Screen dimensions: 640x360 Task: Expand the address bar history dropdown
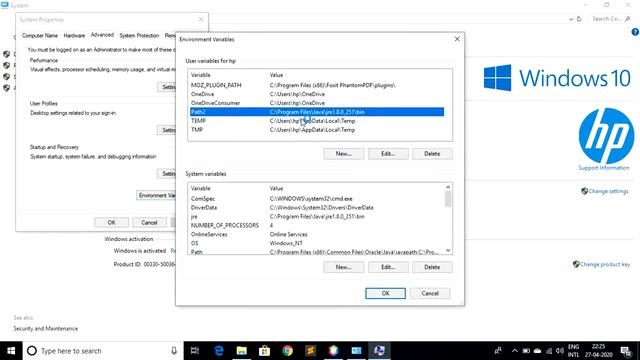(571, 19)
